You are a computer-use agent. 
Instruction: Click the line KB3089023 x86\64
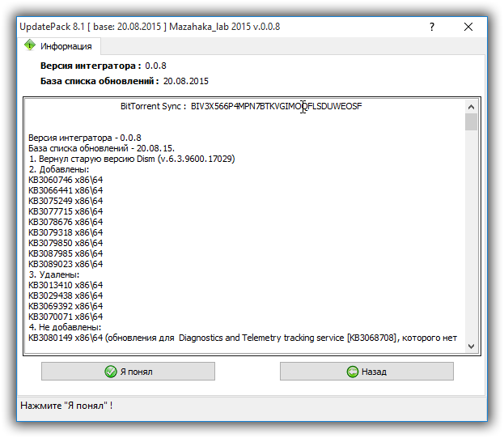[66, 264]
